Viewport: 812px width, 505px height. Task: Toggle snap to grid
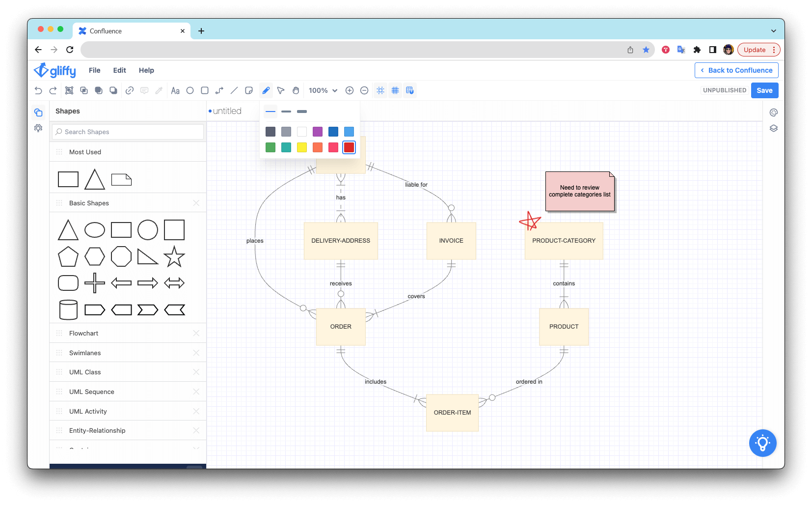tap(410, 90)
